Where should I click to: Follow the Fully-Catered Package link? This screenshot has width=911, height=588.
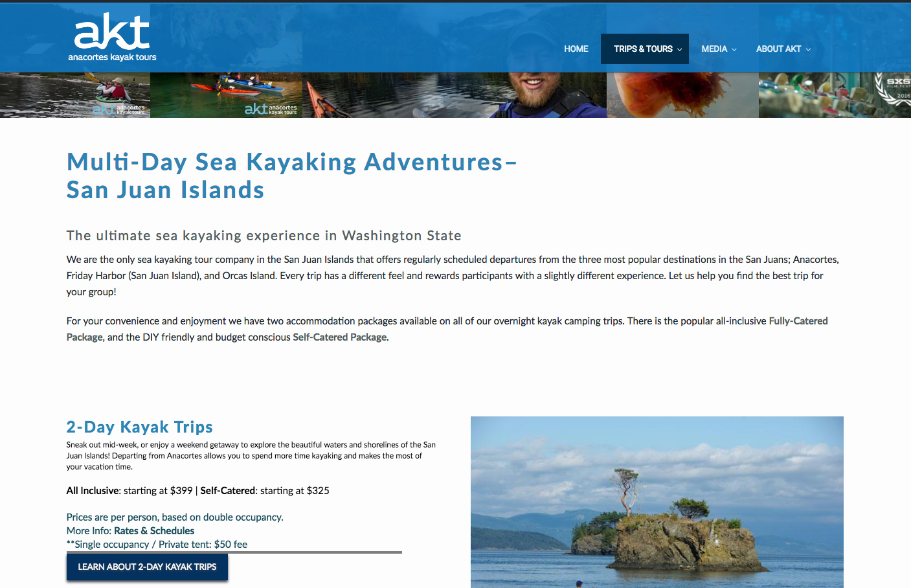point(798,321)
